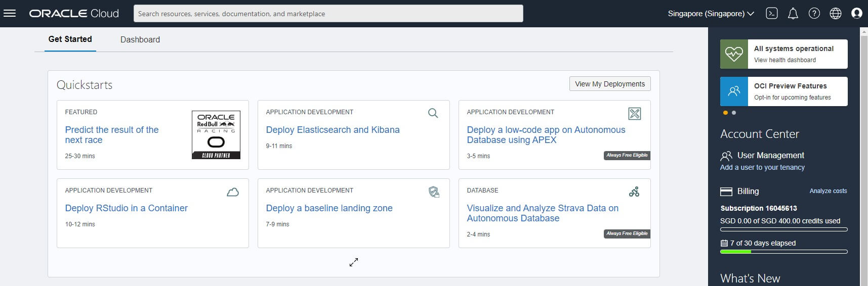This screenshot has width=868, height=286.
Task: Click the Analyze costs link
Action: pyautogui.click(x=828, y=191)
